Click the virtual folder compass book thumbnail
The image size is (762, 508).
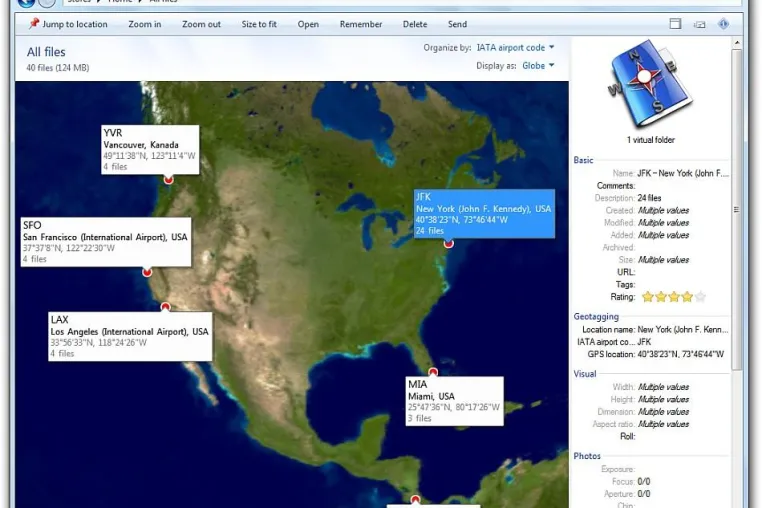[x=650, y=84]
